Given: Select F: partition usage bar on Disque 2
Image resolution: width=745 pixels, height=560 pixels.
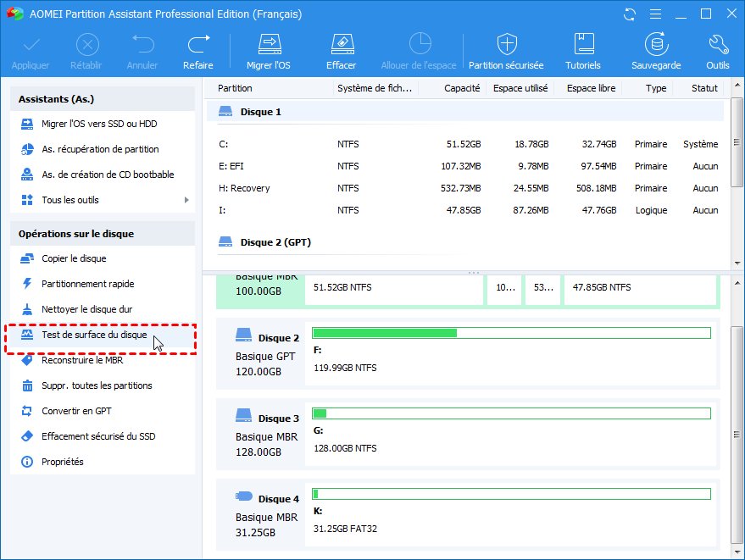Looking at the screenshot, I should point(511,333).
